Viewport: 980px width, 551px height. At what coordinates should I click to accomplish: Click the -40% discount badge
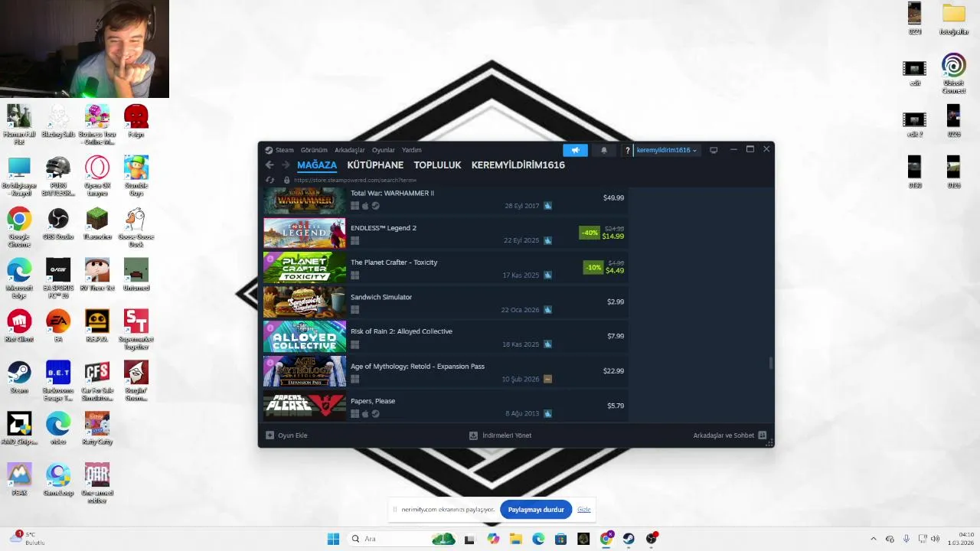tap(590, 233)
